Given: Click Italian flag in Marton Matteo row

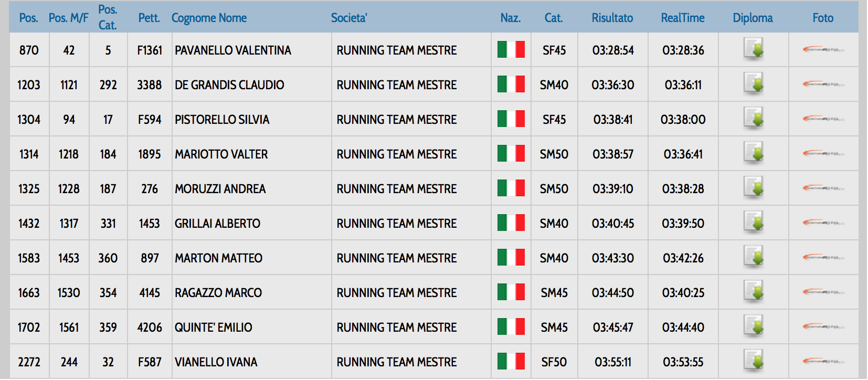Looking at the screenshot, I should tap(511, 258).
